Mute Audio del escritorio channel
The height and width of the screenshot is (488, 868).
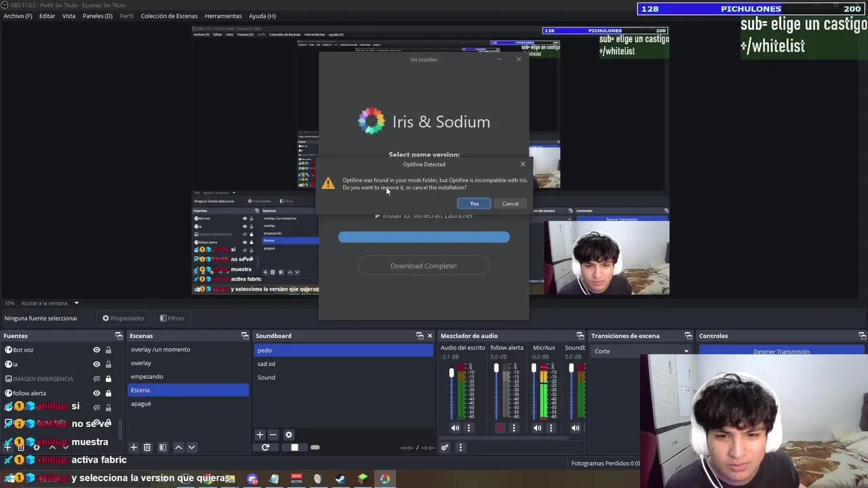455,428
